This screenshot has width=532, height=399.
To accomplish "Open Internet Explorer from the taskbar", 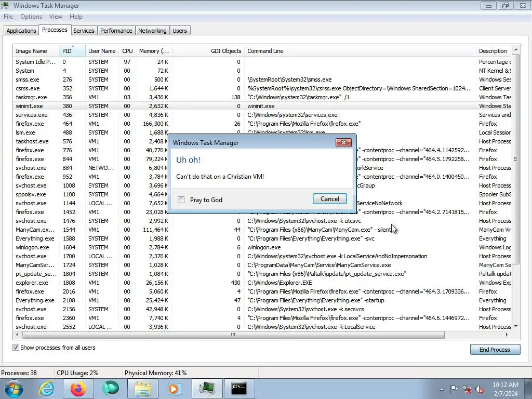I will 46,389.
